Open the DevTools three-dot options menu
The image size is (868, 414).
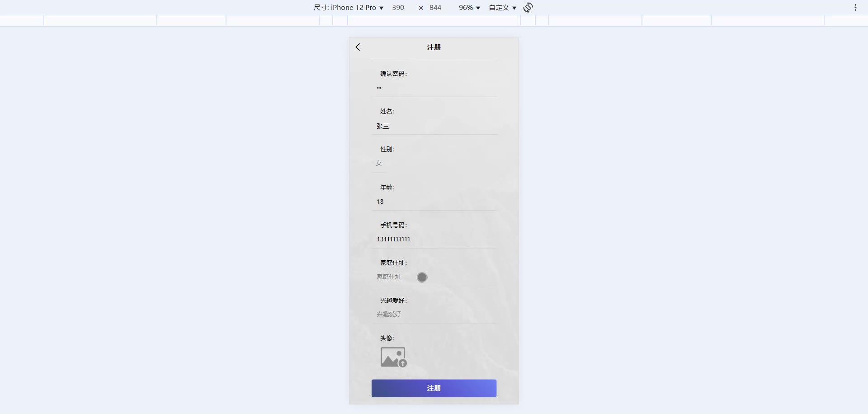(x=855, y=7)
